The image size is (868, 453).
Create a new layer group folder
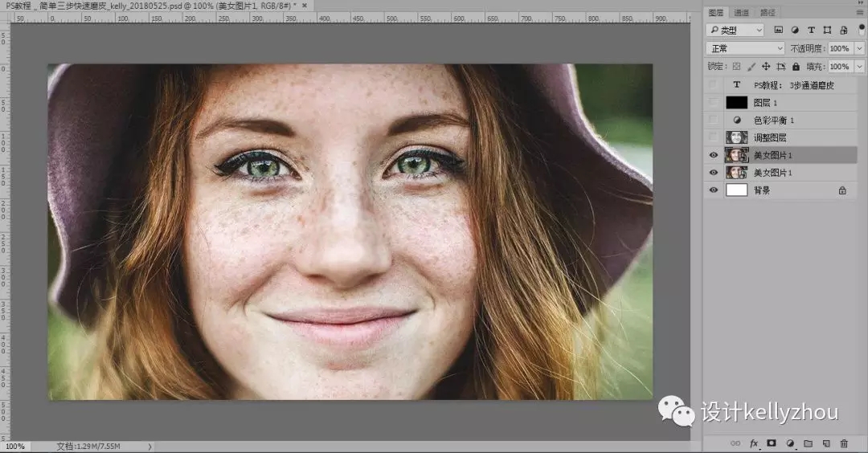tap(809, 443)
